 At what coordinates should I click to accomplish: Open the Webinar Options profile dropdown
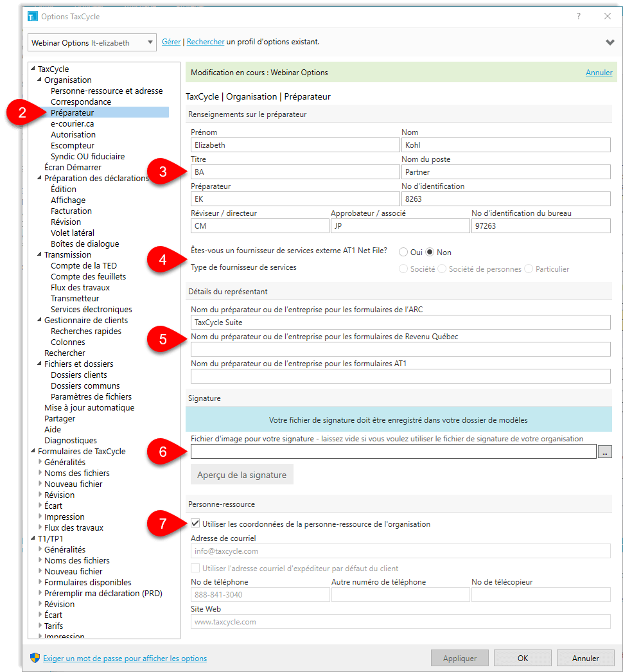click(x=92, y=42)
